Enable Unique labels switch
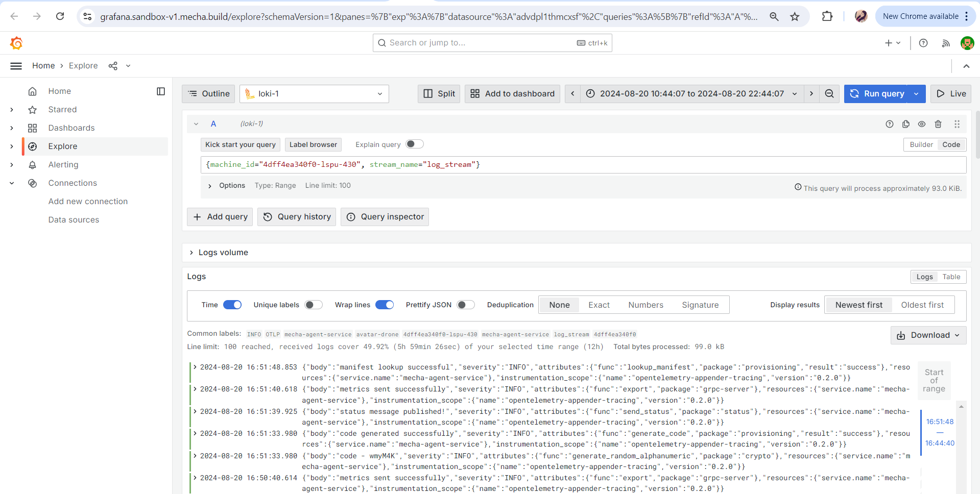This screenshot has height=494, width=980. (x=314, y=305)
